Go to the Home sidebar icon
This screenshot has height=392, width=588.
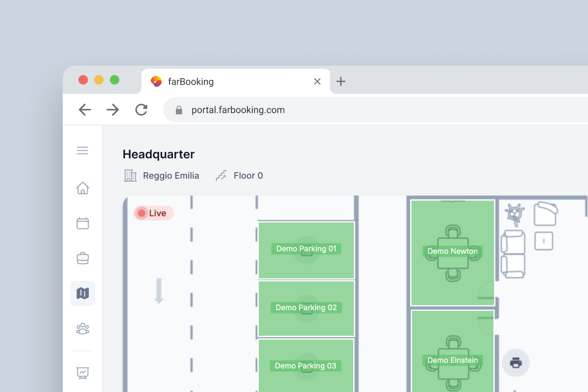click(82, 188)
